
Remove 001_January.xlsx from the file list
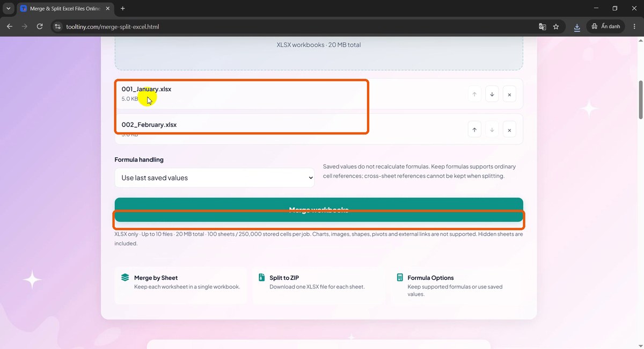pyautogui.click(x=509, y=94)
